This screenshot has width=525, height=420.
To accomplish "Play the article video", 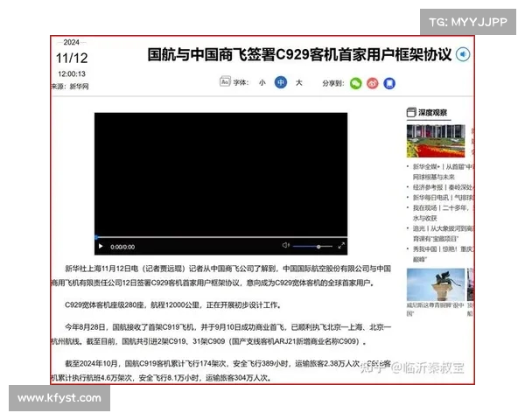I will 101,246.
